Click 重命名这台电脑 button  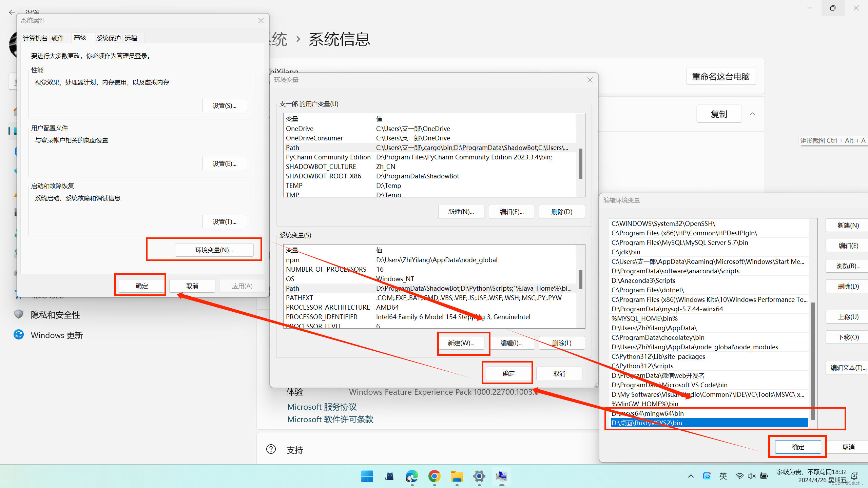pos(721,76)
